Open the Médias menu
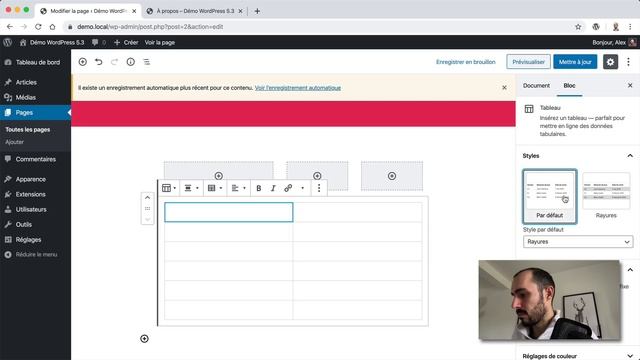 click(36, 97)
